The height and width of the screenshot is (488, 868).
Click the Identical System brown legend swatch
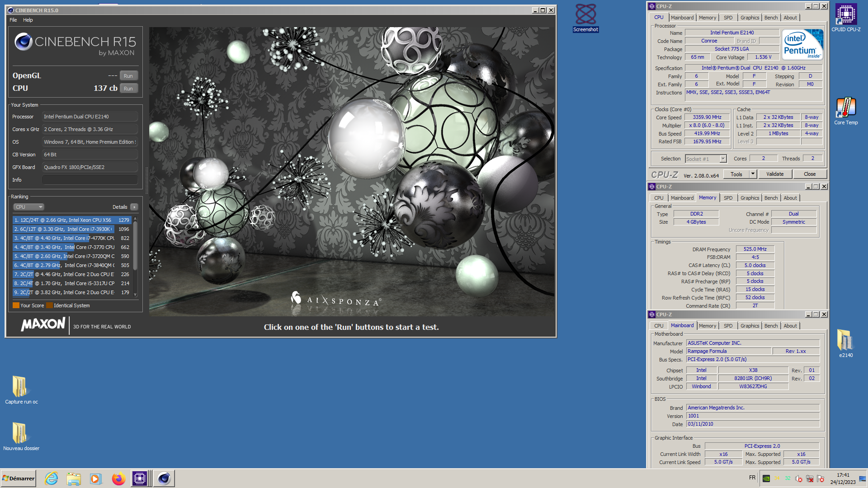49,305
